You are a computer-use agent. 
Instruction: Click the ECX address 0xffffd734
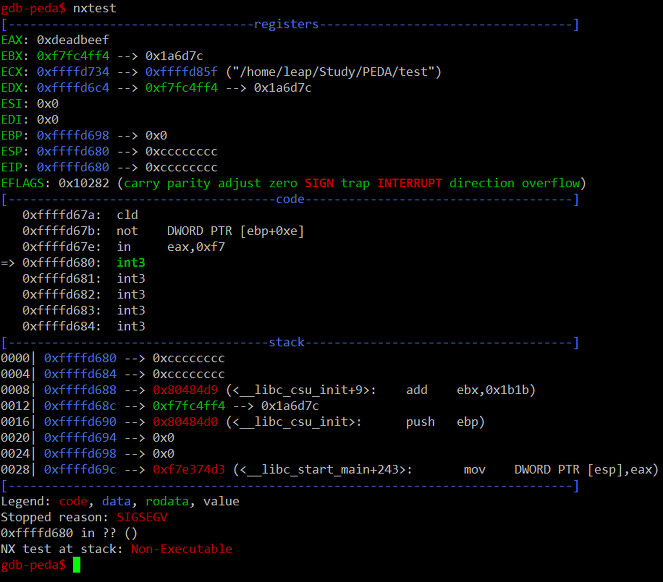click(x=73, y=72)
